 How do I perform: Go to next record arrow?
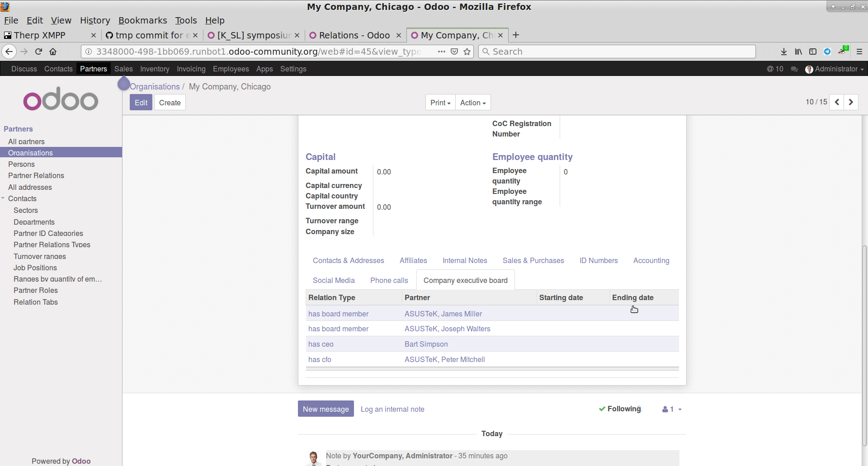pos(851,102)
